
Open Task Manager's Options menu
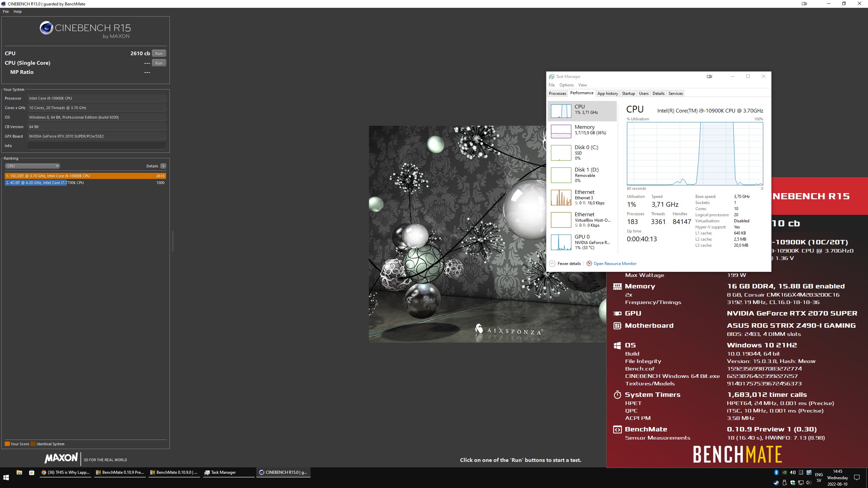coord(567,85)
